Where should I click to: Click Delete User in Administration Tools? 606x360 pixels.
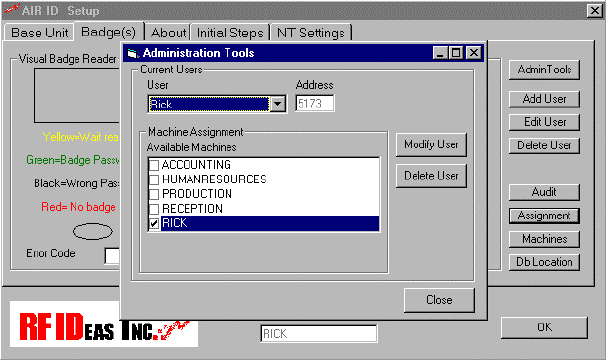pos(431,176)
